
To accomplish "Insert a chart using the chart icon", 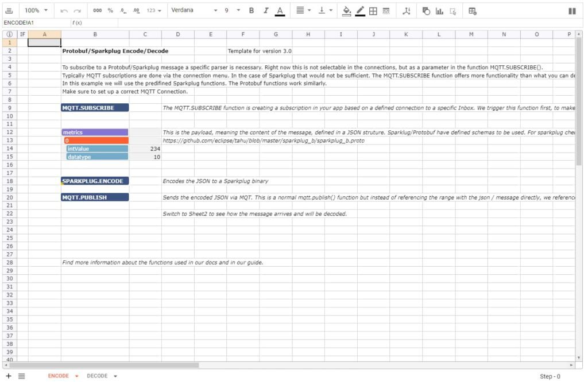I will 439,10.
